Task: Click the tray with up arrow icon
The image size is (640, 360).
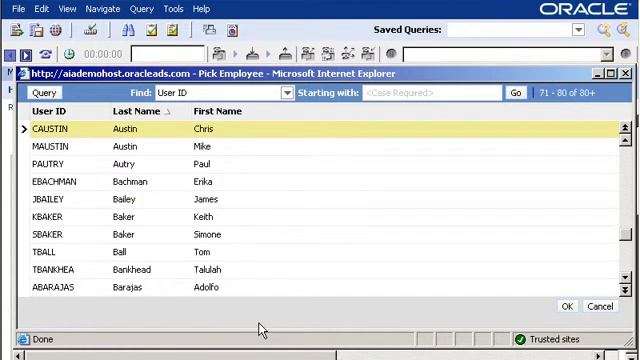Action: (285, 54)
